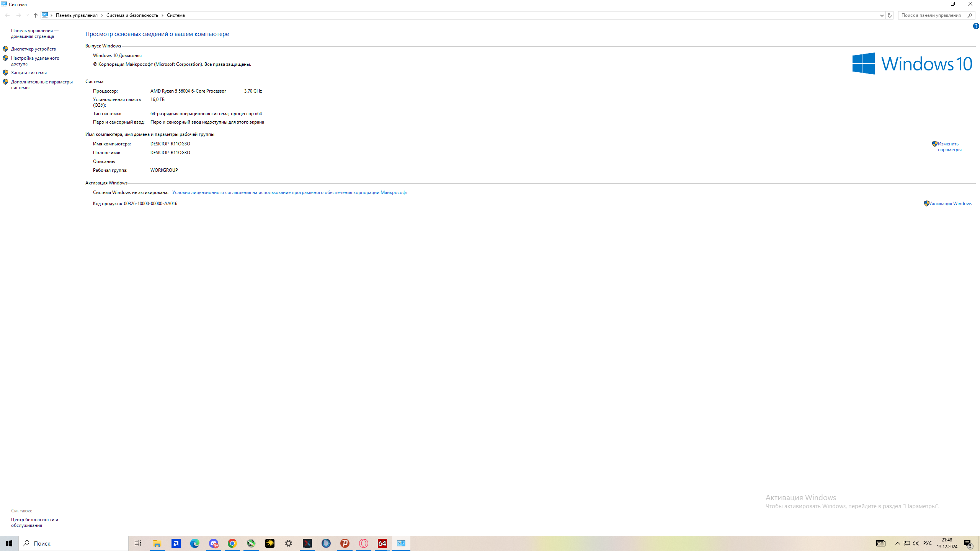980x551 pixels.
Task: Open the News and interests tray icon
Action: click(x=881, y=543)
